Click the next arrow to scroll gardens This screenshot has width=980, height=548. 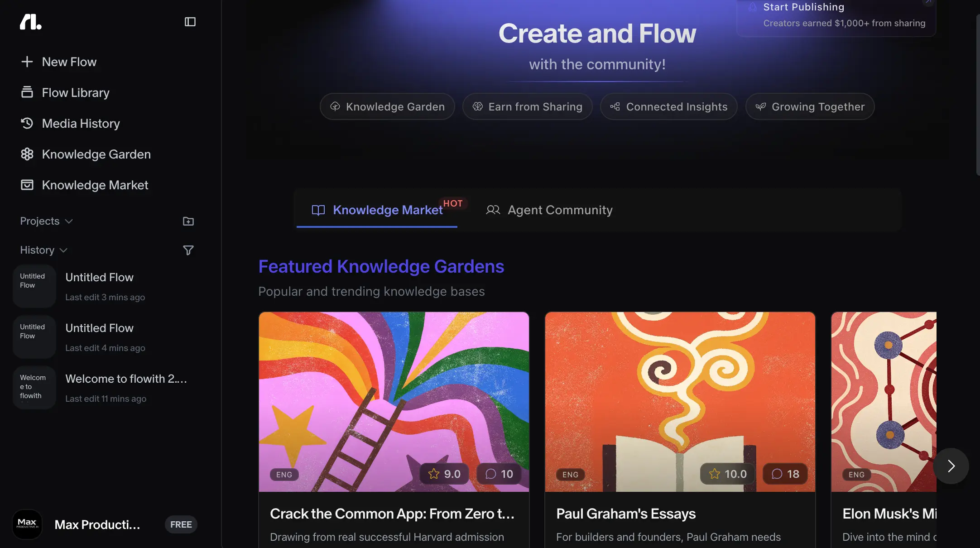coord(951,466)
